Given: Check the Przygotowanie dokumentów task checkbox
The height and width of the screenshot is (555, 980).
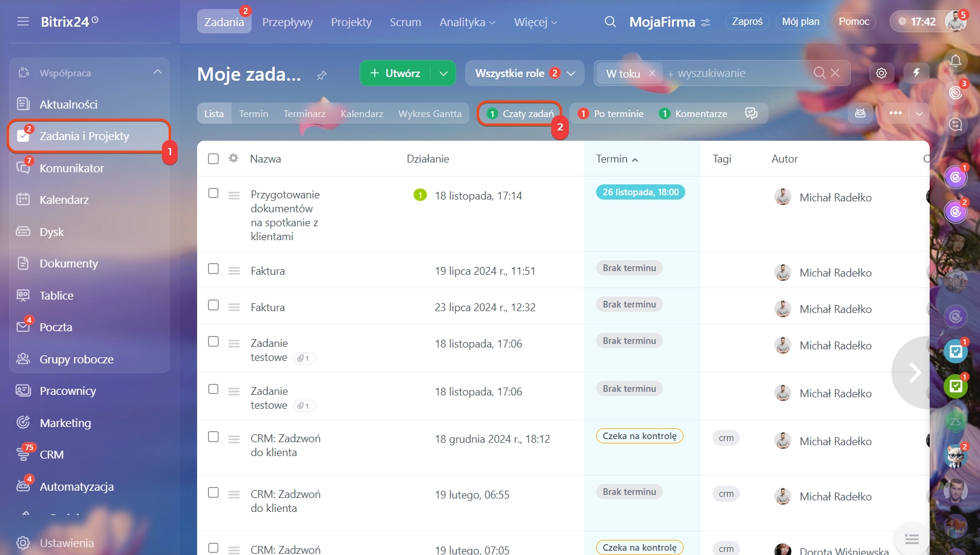Looking at the screenshot, I should point(213,193).
